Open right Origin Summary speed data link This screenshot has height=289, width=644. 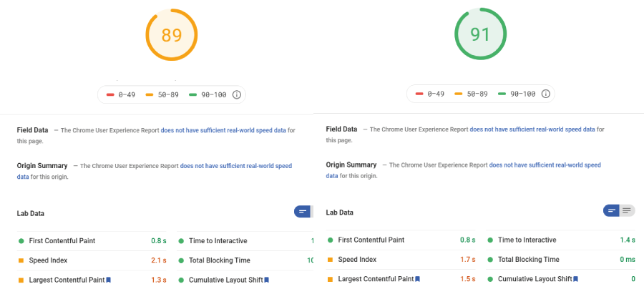pyautogui.click(x=545, y=165)
